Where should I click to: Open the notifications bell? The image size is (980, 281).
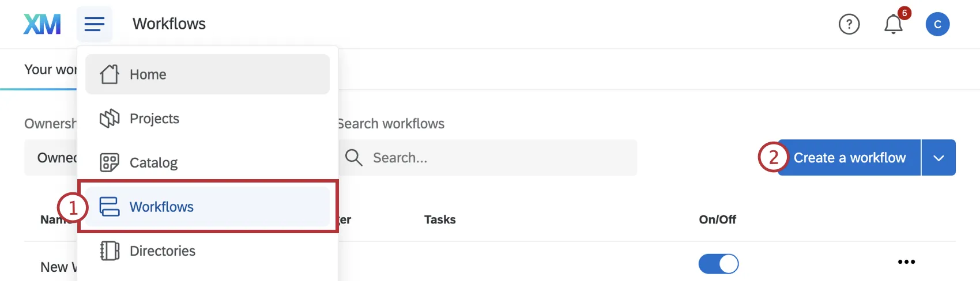point(893,24)
